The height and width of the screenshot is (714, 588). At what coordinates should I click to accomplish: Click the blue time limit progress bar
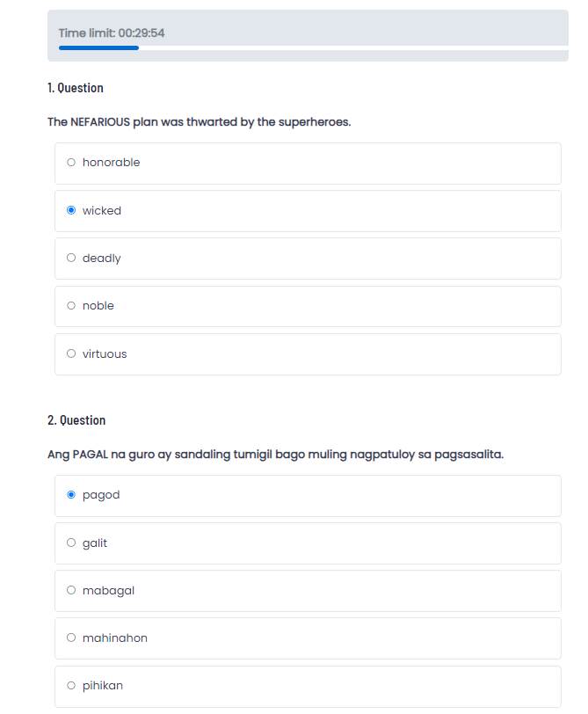tap(98, 47)
